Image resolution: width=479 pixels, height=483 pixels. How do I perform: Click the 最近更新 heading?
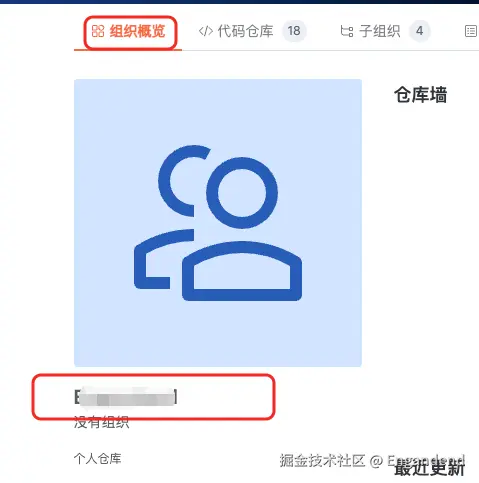tap(429, 468)
